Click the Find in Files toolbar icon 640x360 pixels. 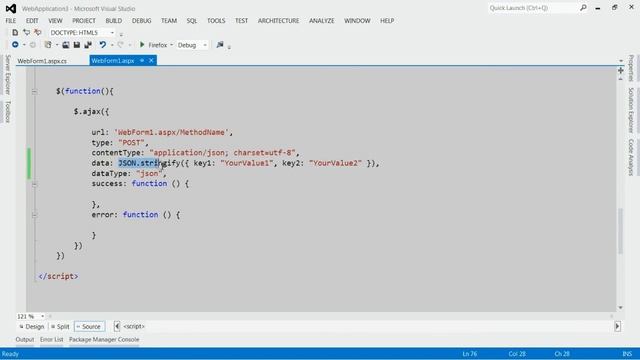click(x=220, y=44)
